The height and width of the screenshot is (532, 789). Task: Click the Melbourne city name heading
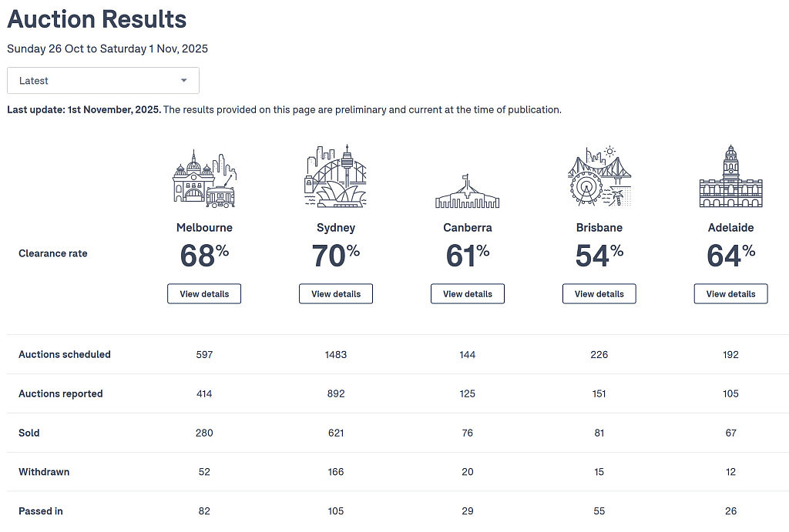click(x=204, y=227)
